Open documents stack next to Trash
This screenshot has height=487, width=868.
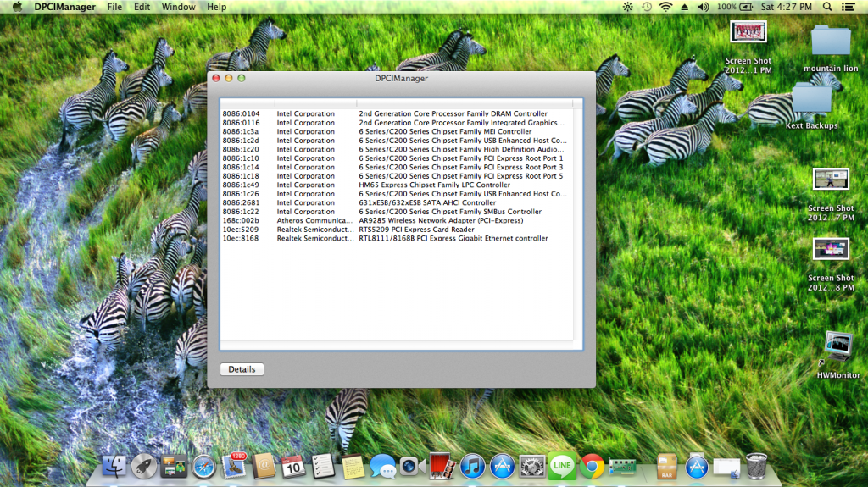coord(726,468)
